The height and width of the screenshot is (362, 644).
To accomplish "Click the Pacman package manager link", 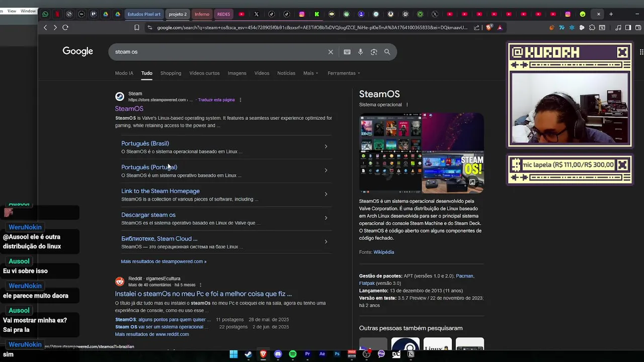I will pos(465,276).
